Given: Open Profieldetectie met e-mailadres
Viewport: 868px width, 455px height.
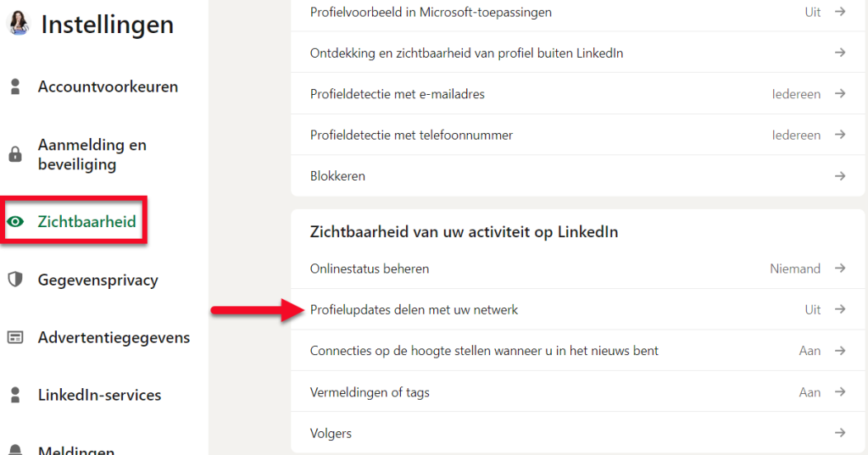Looking at the screenshot, I should point(577,93).
